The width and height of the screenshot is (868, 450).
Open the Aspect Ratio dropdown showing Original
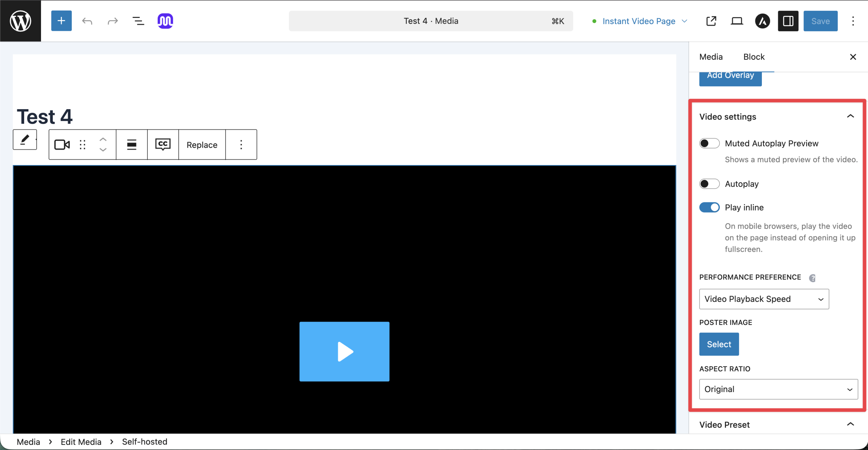click(x=778, y=389)
